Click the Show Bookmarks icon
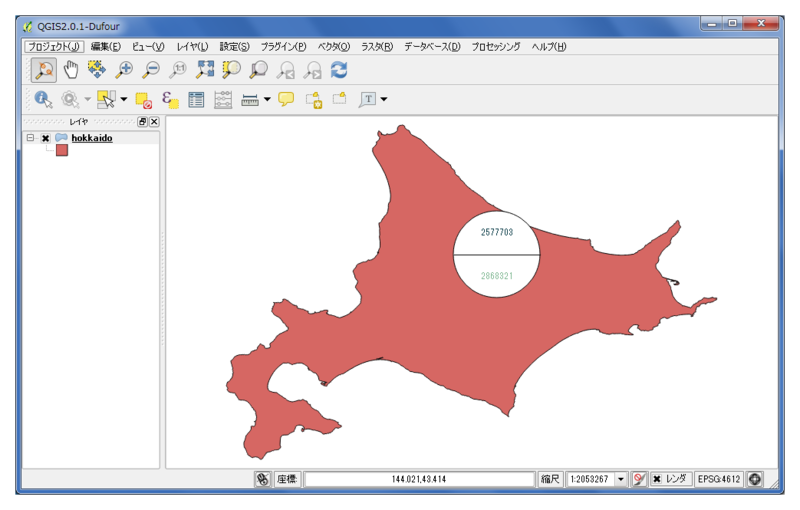This screenshot has width=800, height=510. click(x=340, y=98)
